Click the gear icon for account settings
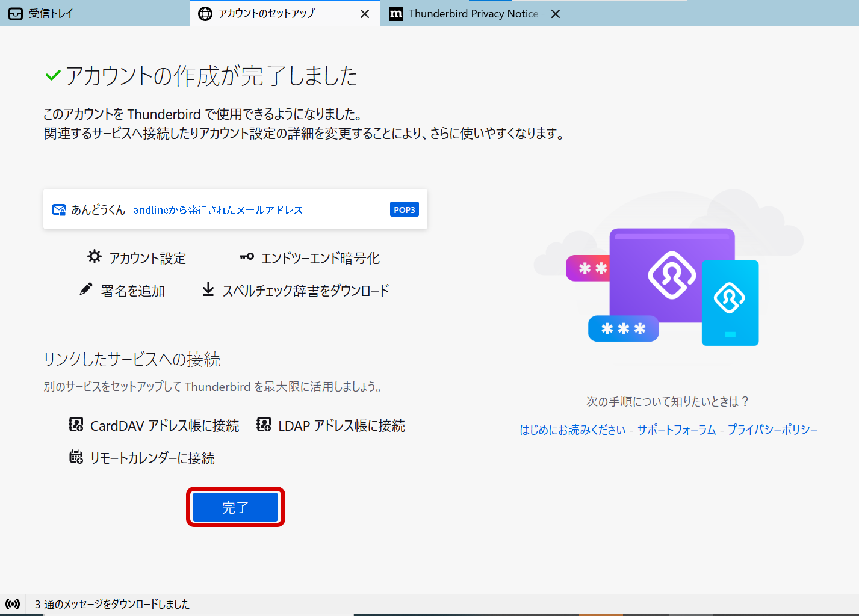 tap(95, 257)
